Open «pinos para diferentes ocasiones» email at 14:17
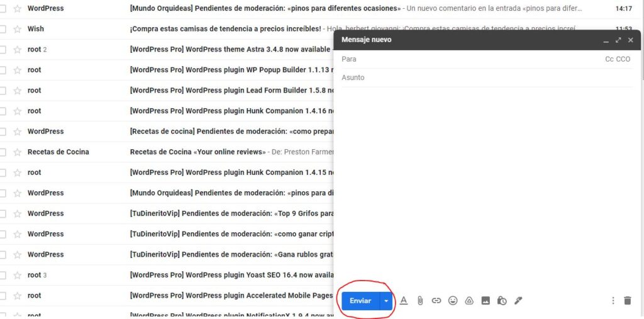Viewport: 644px width, 319px height. 265,8
